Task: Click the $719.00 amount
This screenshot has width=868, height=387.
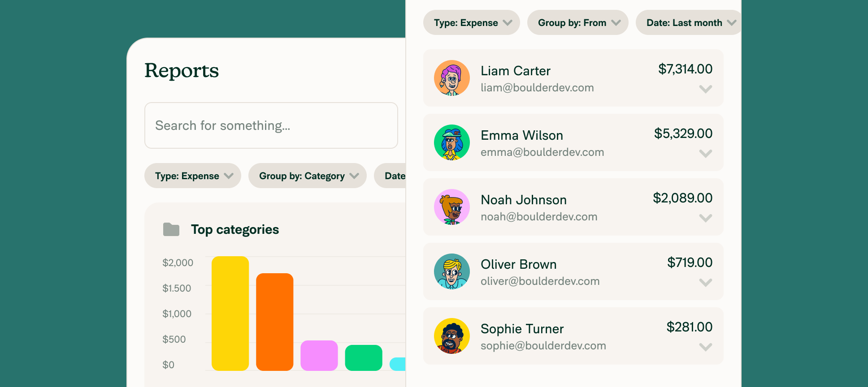Action: (x=690, y=262)
